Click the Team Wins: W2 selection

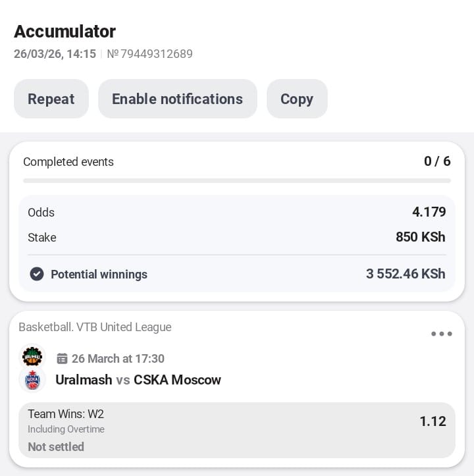click(x=66, y=414)
